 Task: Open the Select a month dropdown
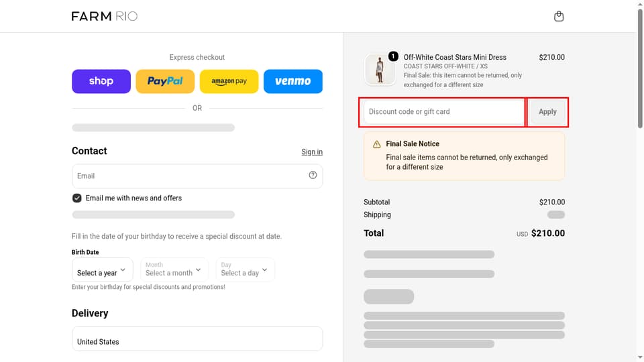(x=174, y=269)
